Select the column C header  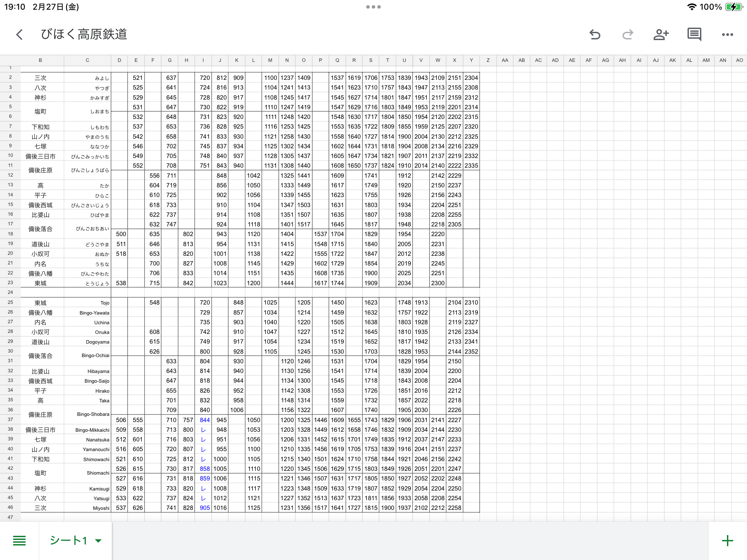[87, 60]
